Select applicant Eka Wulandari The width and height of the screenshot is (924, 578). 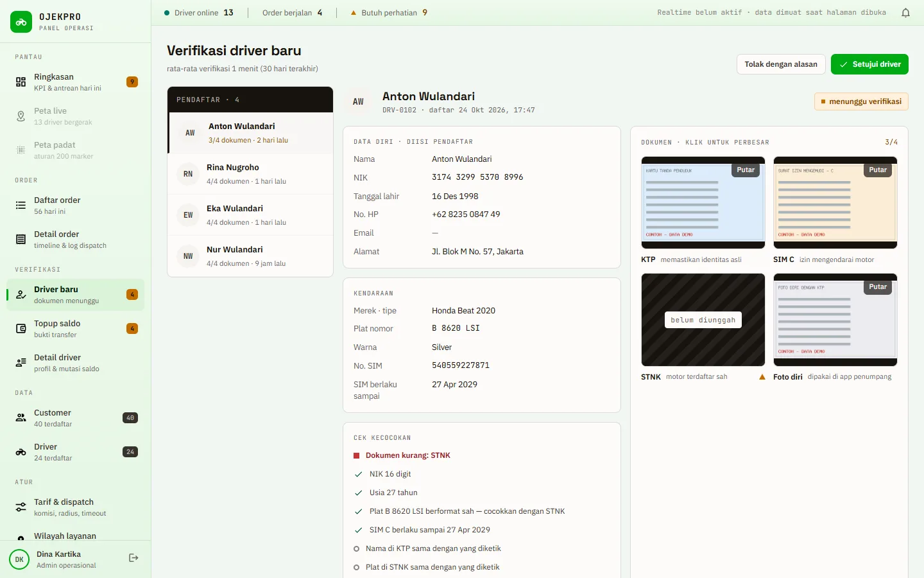coord(250,215)
